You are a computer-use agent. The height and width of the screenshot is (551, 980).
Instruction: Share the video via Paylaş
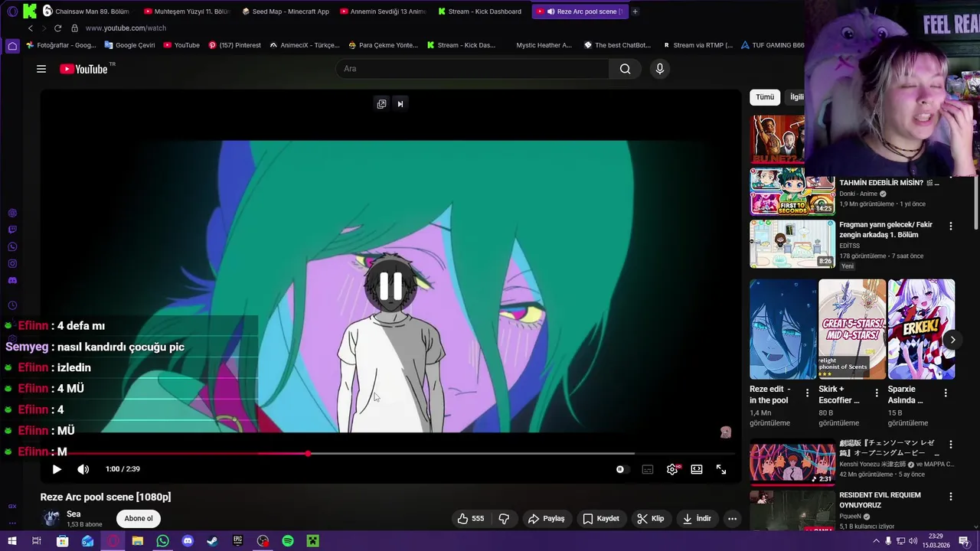(x=546, y=518)
